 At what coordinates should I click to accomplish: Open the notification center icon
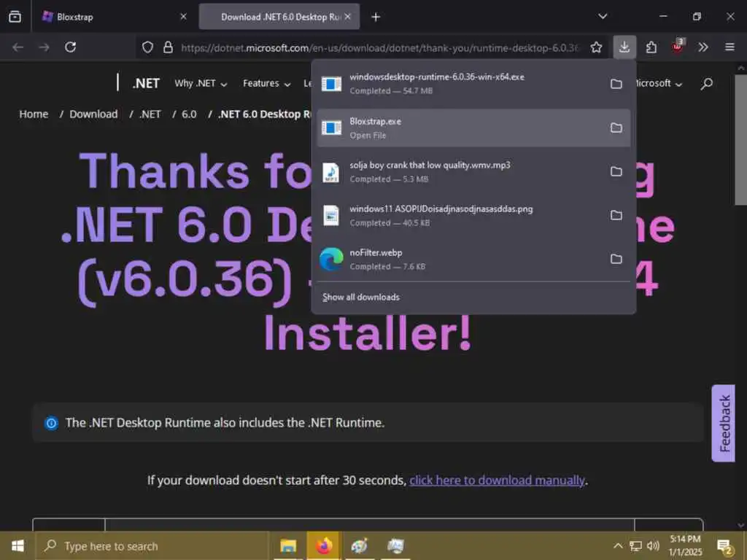pos(724,547)
